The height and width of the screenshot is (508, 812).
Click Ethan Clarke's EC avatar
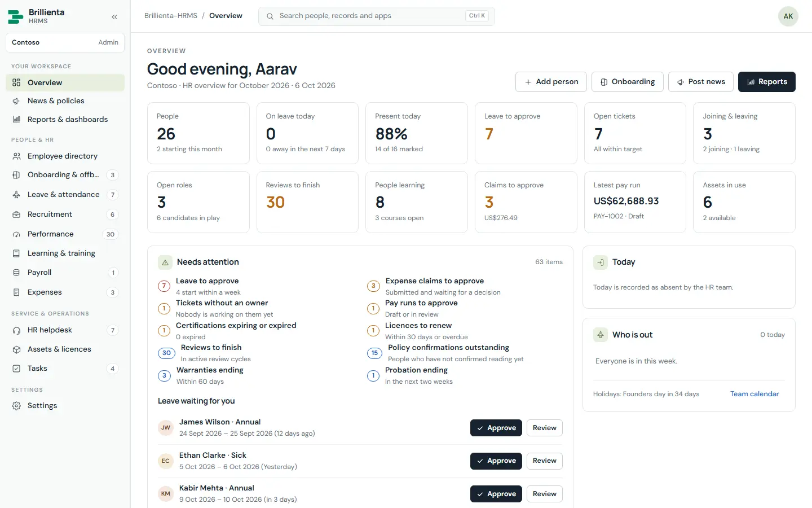pos(166,461)
